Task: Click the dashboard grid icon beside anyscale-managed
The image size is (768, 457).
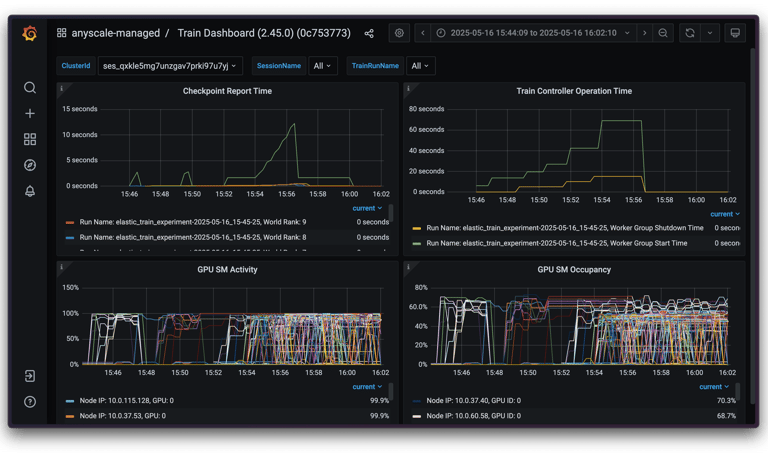Action: click(61, 33)
